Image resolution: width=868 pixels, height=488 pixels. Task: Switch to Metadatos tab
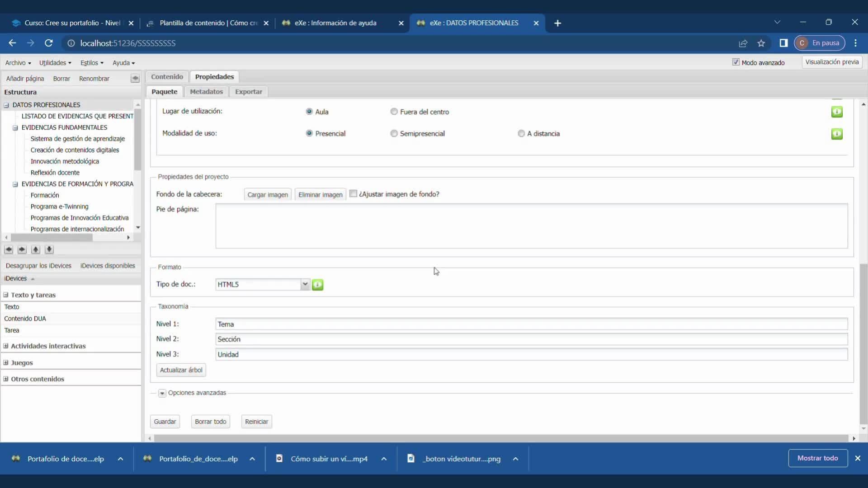(x=206, y=92)
